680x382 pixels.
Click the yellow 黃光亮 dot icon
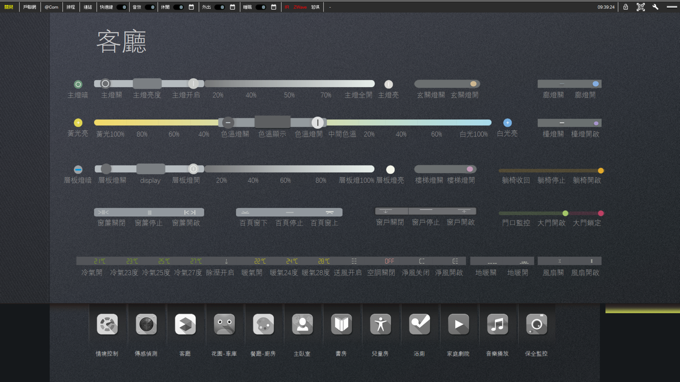tap(78, 123)
